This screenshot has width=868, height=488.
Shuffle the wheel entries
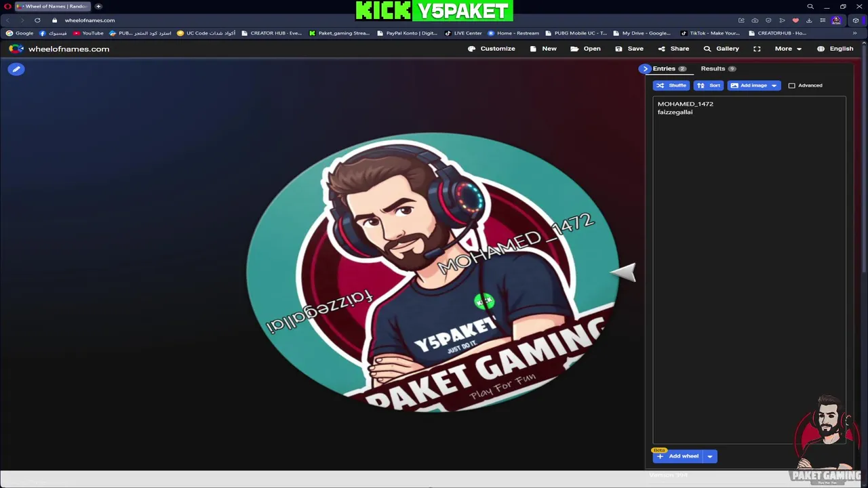click(671, 85)
